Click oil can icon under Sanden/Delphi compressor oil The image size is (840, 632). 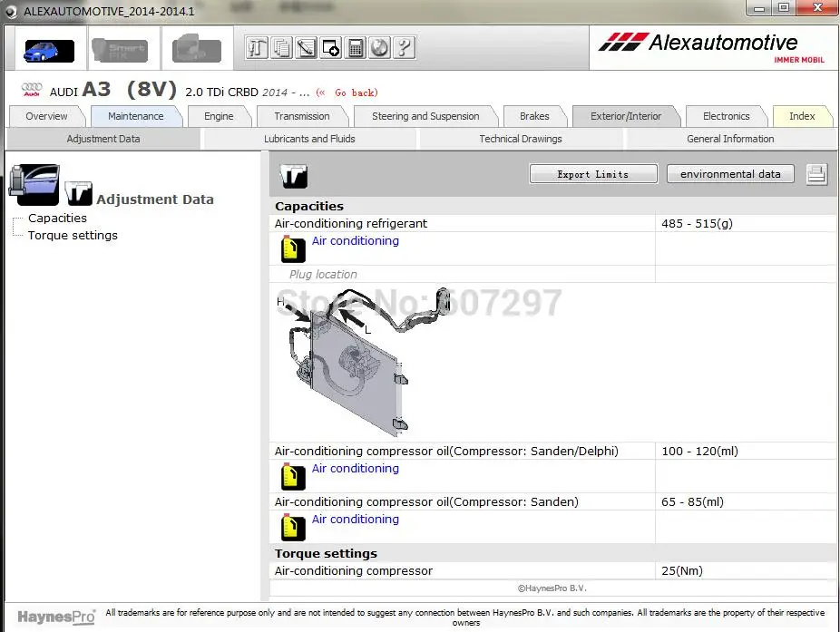point(293,476)
